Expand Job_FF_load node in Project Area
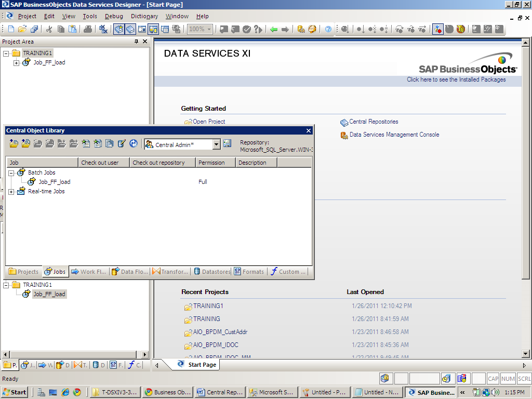Screen dimensions: 532x399 [x=16, y=63]
